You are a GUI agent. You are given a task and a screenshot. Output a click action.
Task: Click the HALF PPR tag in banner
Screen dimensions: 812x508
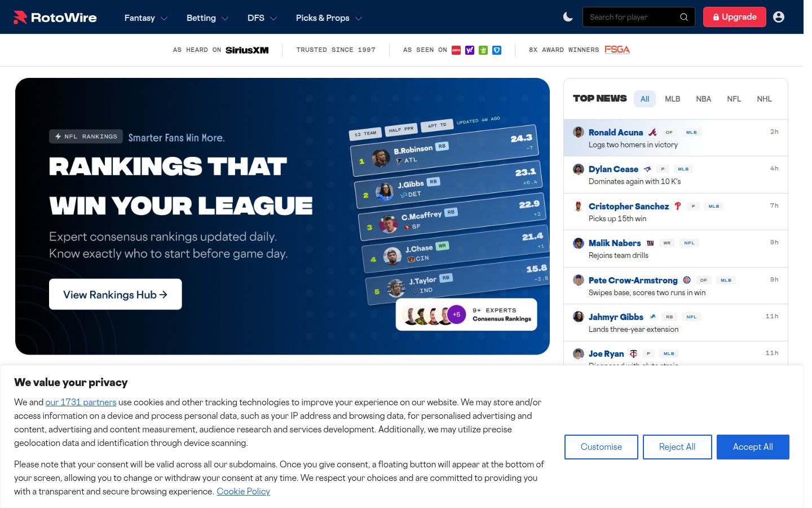coord(401,130)
